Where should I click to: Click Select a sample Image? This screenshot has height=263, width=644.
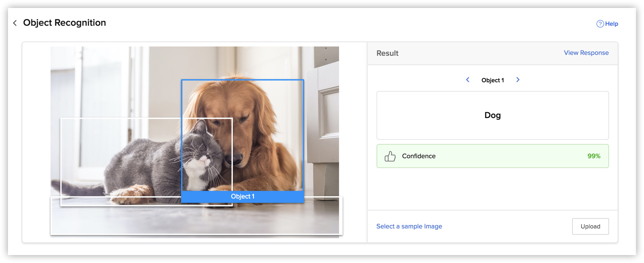pyautogui.click(x=409, y=226)
